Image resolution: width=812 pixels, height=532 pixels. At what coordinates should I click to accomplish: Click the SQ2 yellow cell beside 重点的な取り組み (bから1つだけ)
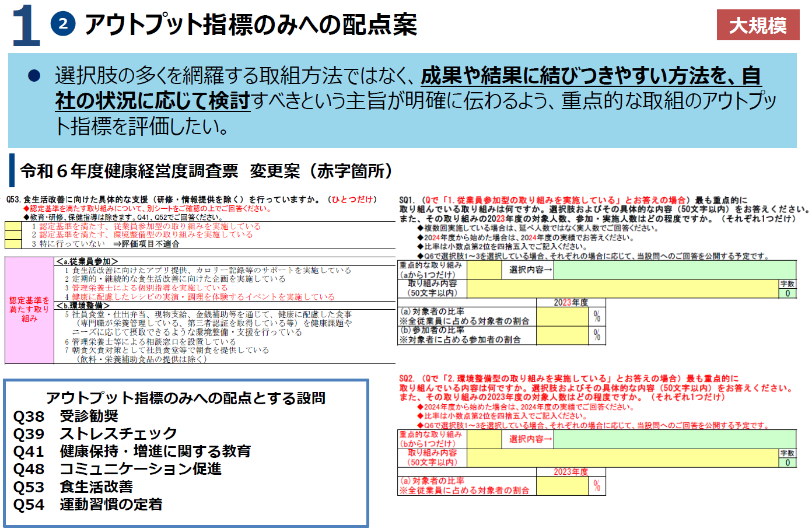[x=484, y=439]
